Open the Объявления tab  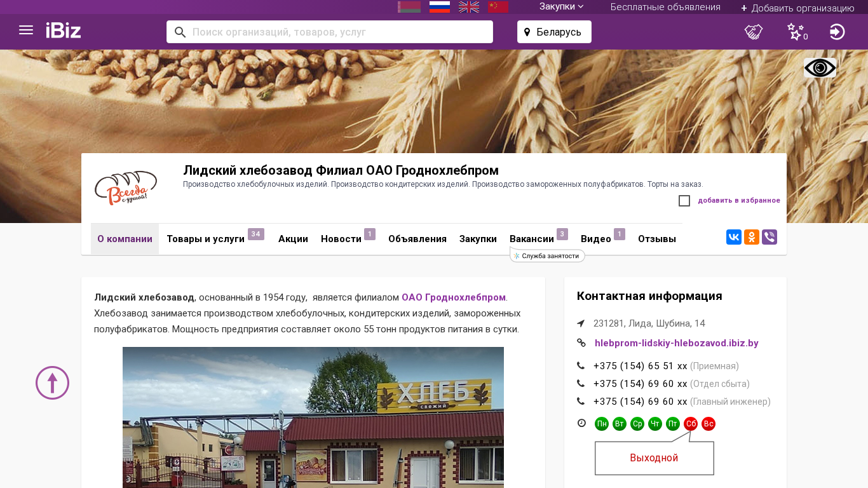tap(417, 239)
